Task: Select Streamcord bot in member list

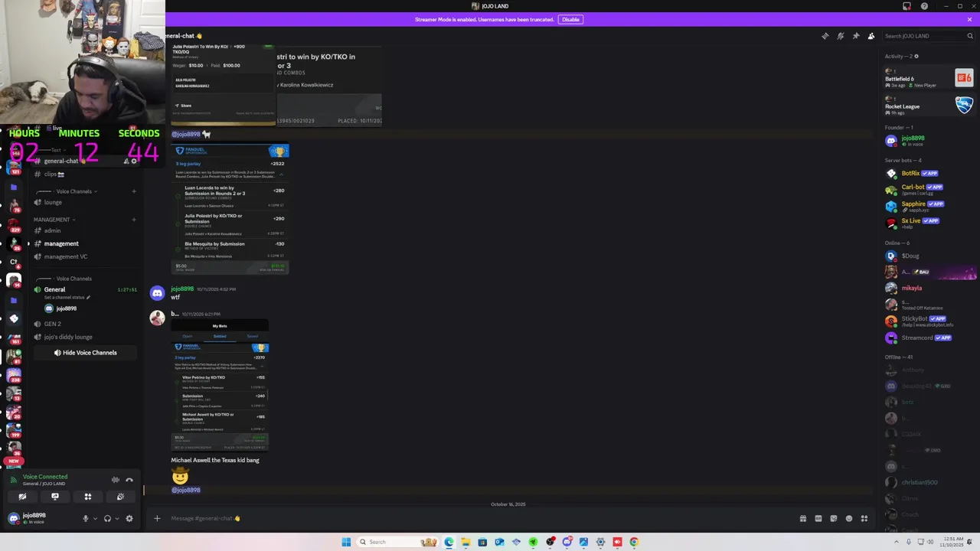Action: (x=929, y=337)
